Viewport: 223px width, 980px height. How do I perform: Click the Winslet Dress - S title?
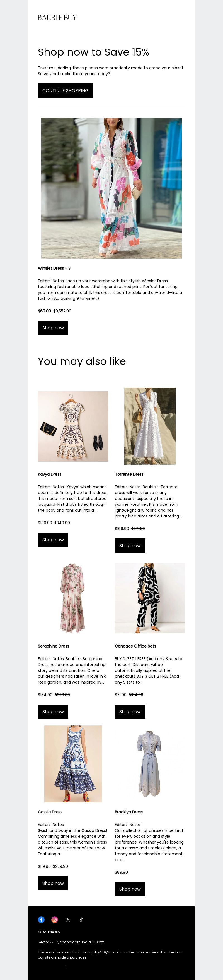(54, 268)
